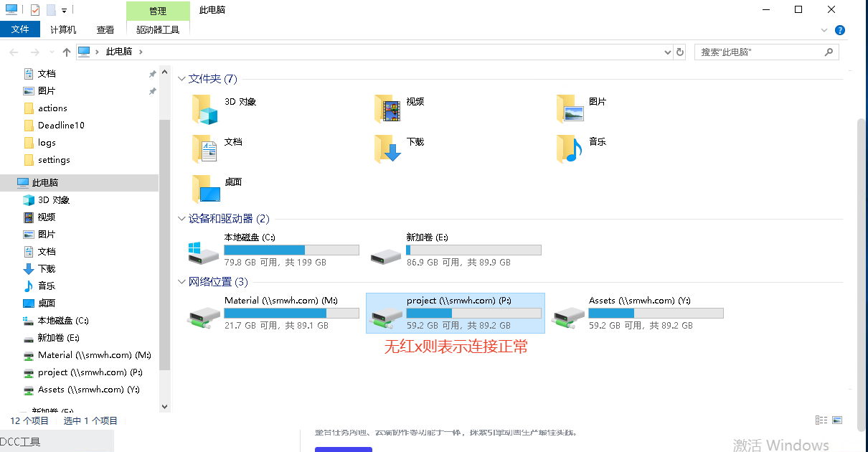Collapse the 文件夹 (7) group

(182, 79)
